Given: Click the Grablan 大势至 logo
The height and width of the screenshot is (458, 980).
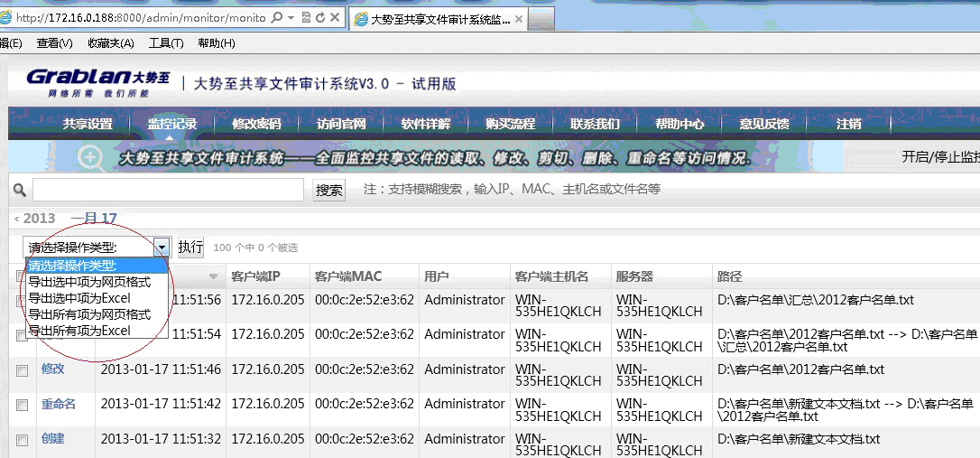Looking at the screenshot, I should (x=97, y=82).
